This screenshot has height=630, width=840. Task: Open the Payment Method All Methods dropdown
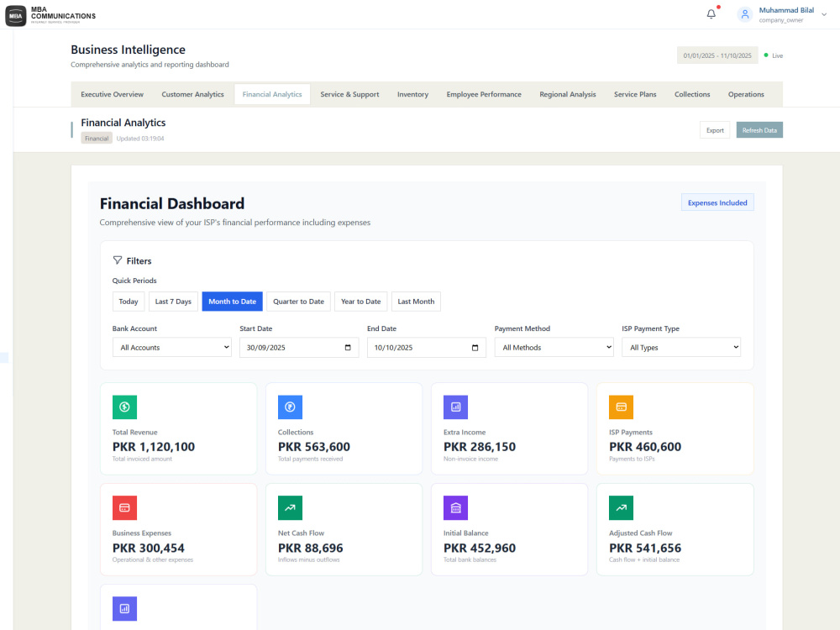pos(554,348)
